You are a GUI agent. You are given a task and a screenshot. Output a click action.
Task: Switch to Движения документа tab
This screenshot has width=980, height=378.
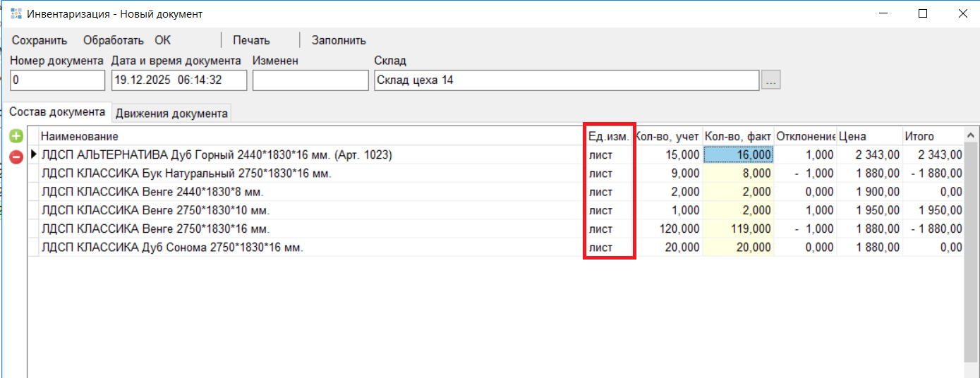(171, 113)
